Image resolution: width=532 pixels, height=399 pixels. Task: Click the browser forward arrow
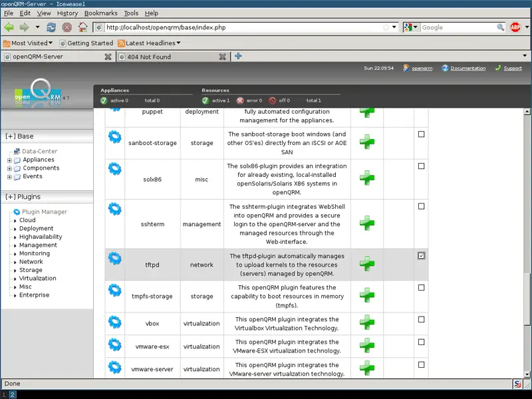25,27
